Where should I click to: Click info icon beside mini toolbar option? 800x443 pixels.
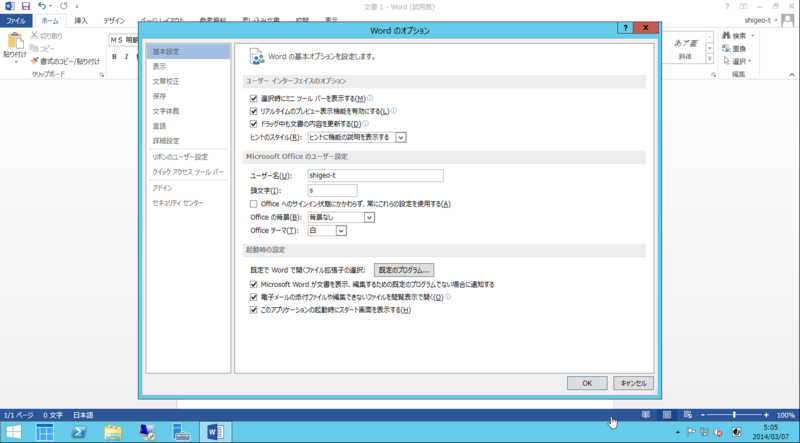coord(370,98)
